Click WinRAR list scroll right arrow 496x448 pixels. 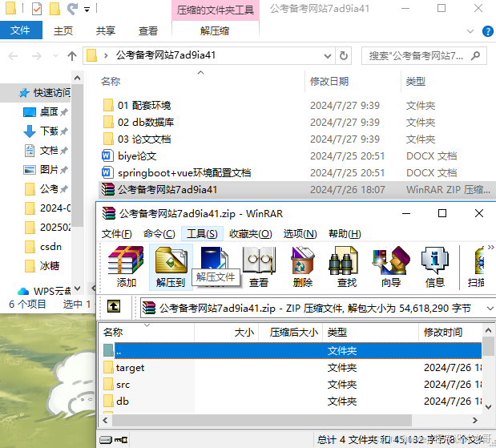(475, 420)
